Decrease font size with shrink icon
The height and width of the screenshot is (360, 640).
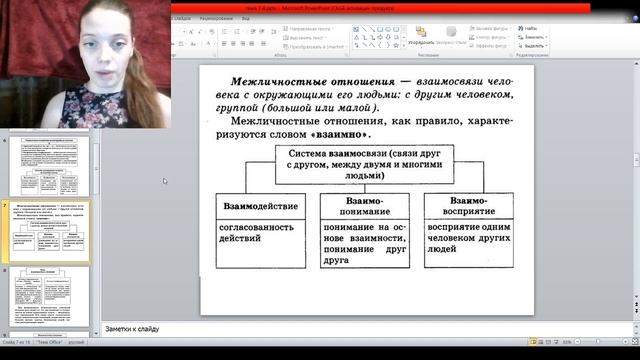(200, 31)
